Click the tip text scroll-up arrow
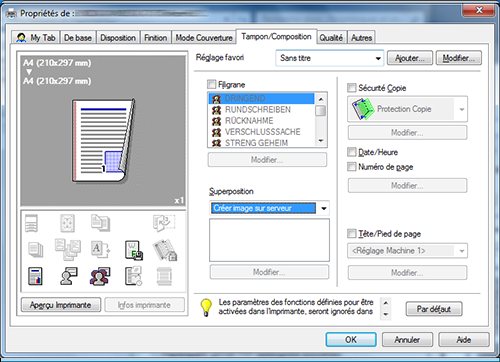Image resolution: width=500 pixels, height=362 pixels. click(x=386, y=303)
